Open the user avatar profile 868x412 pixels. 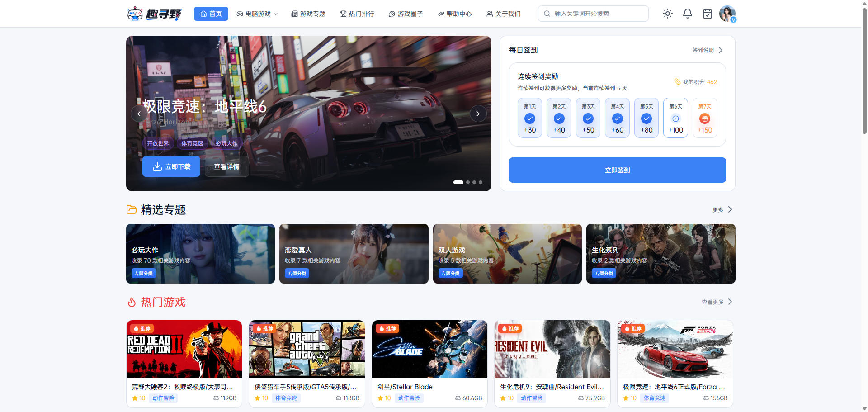(x=727, y=14)
